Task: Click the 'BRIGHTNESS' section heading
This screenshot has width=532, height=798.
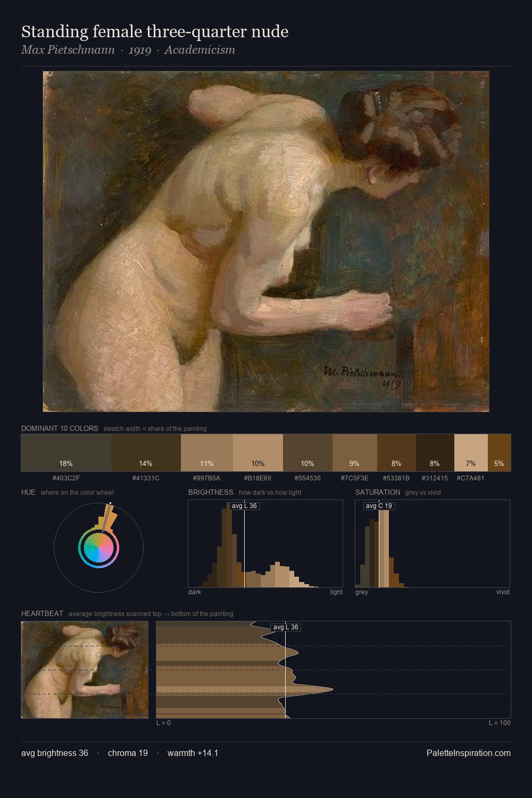Action: point(211,492)
